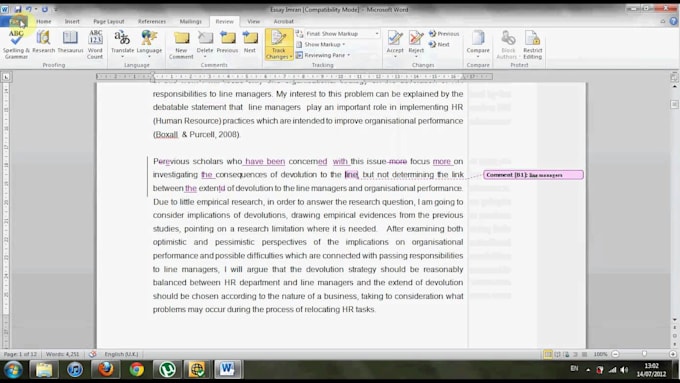The height and width of the screenshot is (383, 680).
Task: Switch to the View tab
Action: [x=253, y=21]
